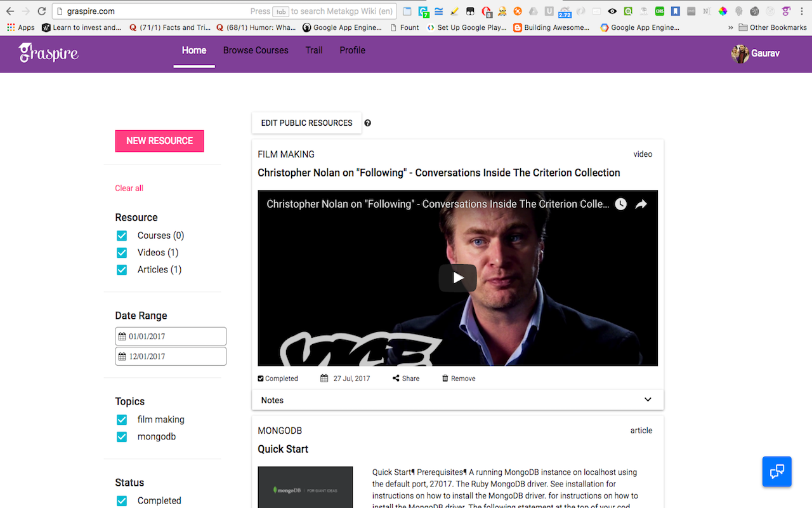
Task: Go to the Home tab
Action: [x=194, y=50]
